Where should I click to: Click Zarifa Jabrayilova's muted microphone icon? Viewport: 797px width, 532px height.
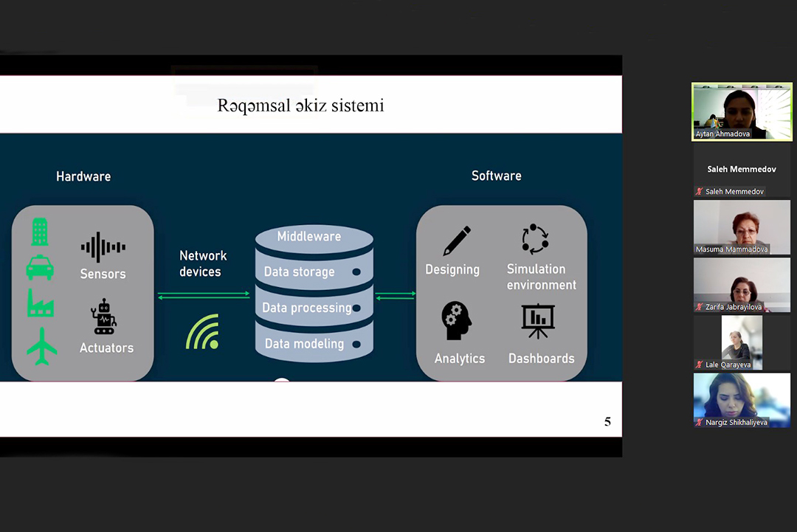click(699, 307)
